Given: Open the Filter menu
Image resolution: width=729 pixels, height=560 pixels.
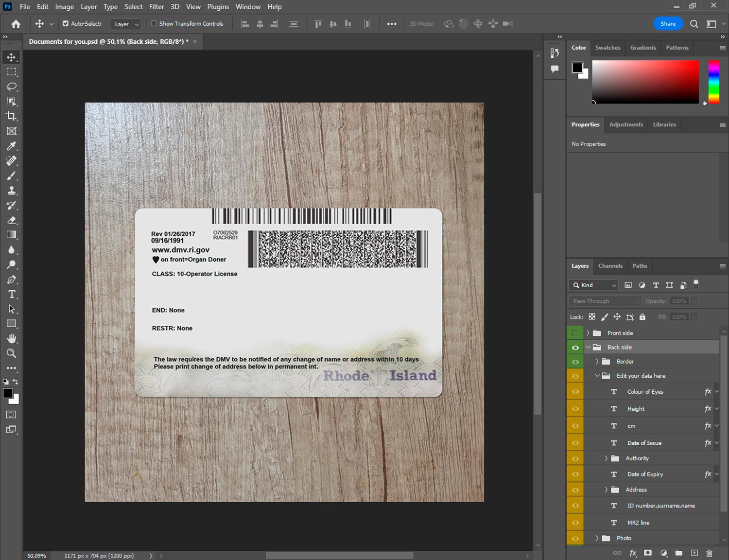Looking at the screenshot, I should (156, 7).
